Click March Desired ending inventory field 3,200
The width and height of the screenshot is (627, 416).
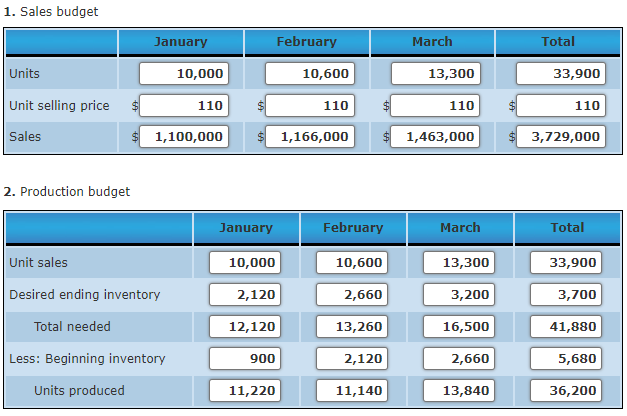pyautogui.click(x=459, y=294)
